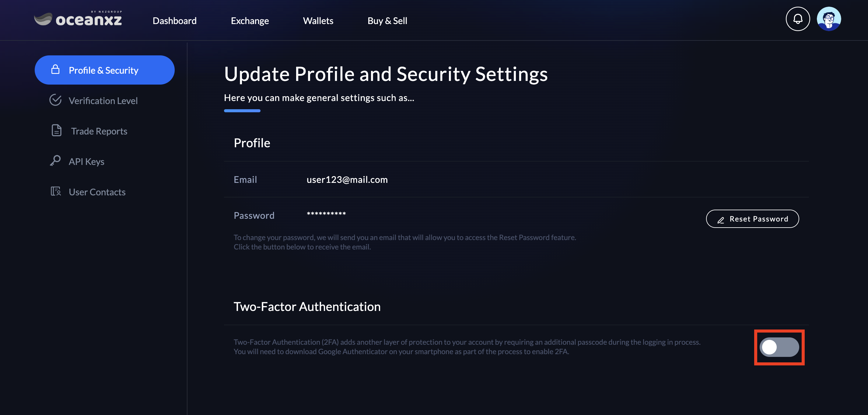
Task: Click the User Contacts icon
Action: coord(56,191)
